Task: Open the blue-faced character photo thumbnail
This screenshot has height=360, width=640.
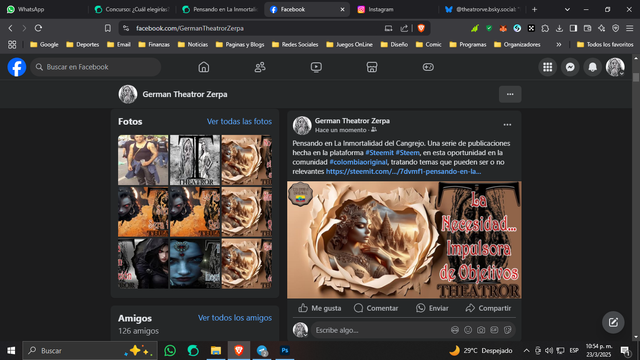Action: tap(195, 264)
